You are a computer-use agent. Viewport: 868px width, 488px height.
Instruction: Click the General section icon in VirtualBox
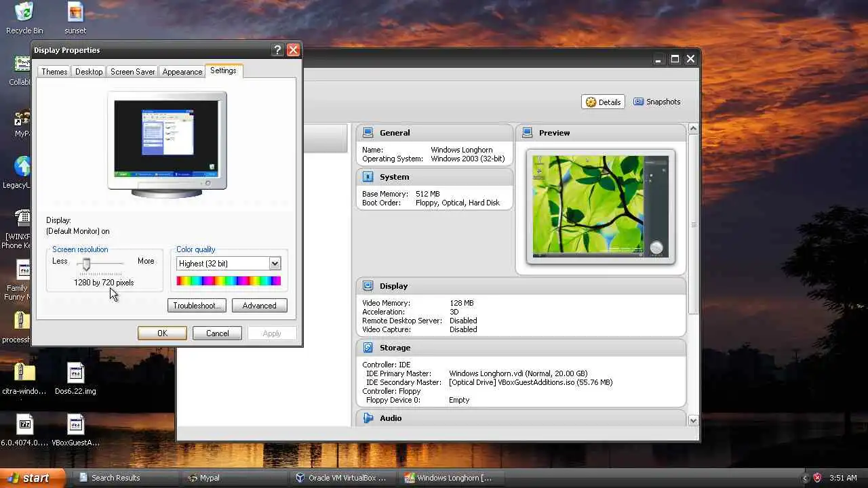(x=368, y=132)
